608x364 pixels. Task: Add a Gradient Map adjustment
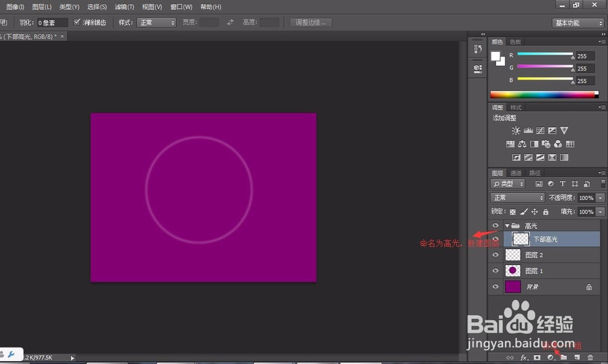pos(564,157)
